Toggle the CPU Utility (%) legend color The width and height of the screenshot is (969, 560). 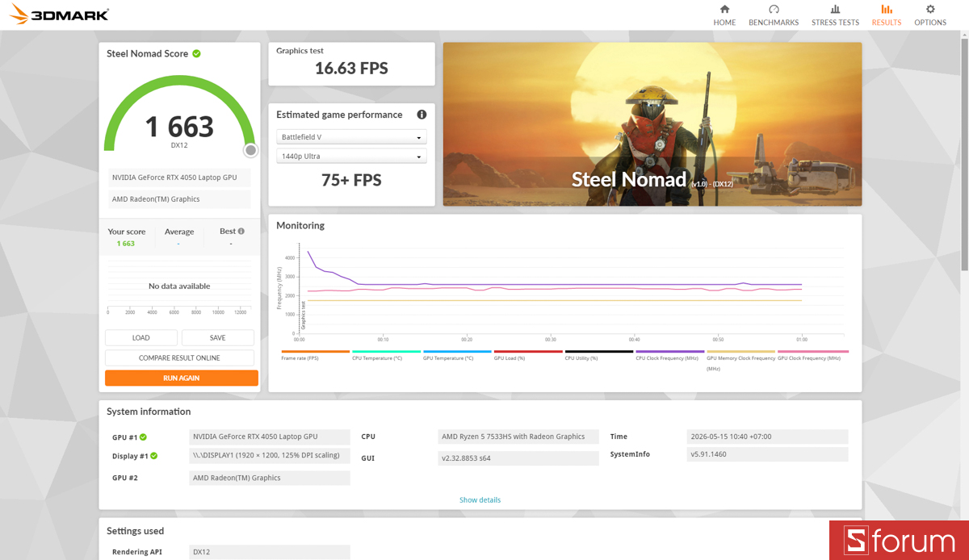click(x=599, y=352)
